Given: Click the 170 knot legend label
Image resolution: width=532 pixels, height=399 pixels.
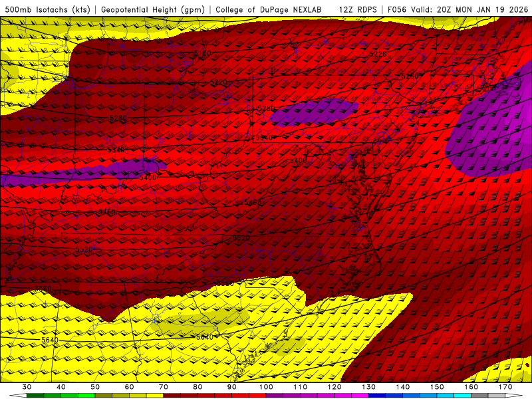Looking at the screenshot, I should click(505, 387).
